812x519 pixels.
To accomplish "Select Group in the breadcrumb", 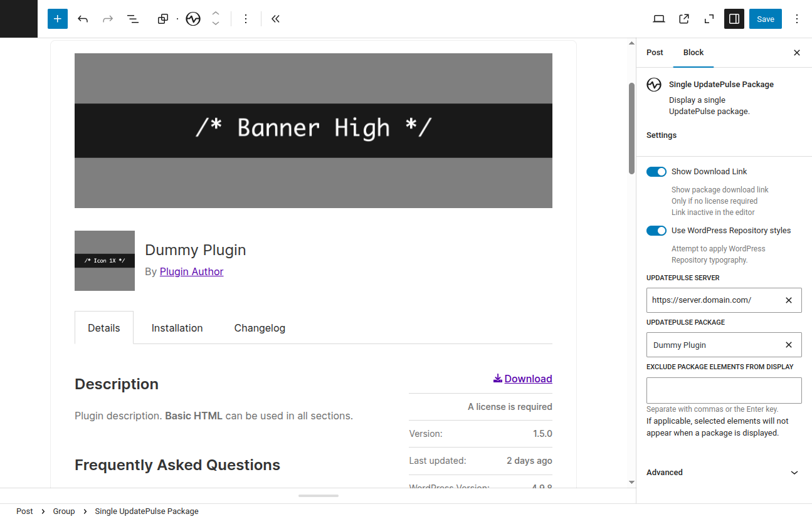I will tap(64, 511).
